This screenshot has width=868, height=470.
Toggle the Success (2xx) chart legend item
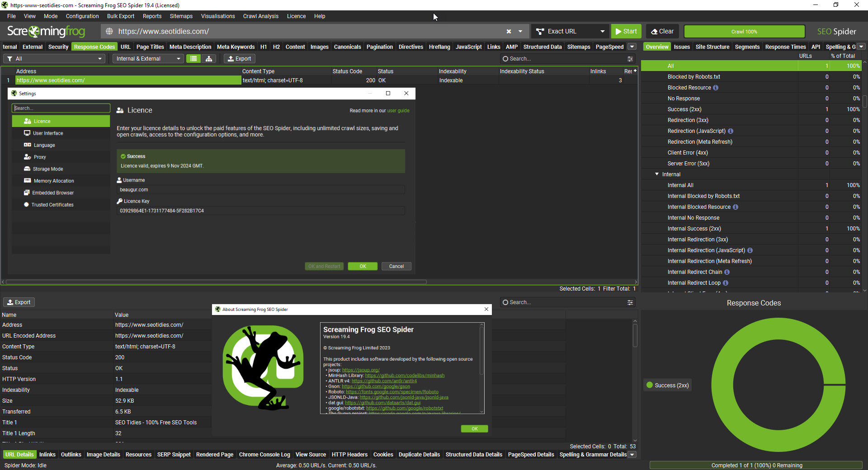[x=667, y=385]
